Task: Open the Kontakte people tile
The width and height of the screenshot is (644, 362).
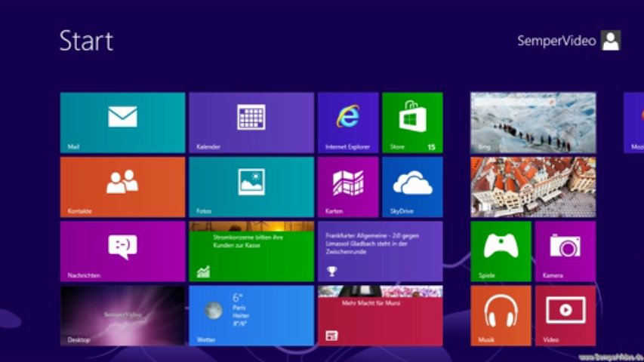Action: point(122,186)
